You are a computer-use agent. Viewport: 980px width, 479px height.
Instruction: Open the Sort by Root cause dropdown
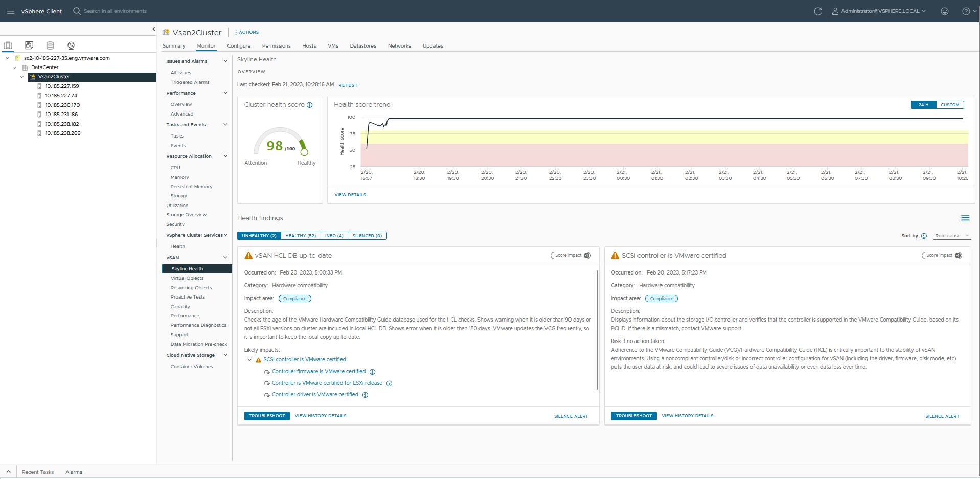952,236
